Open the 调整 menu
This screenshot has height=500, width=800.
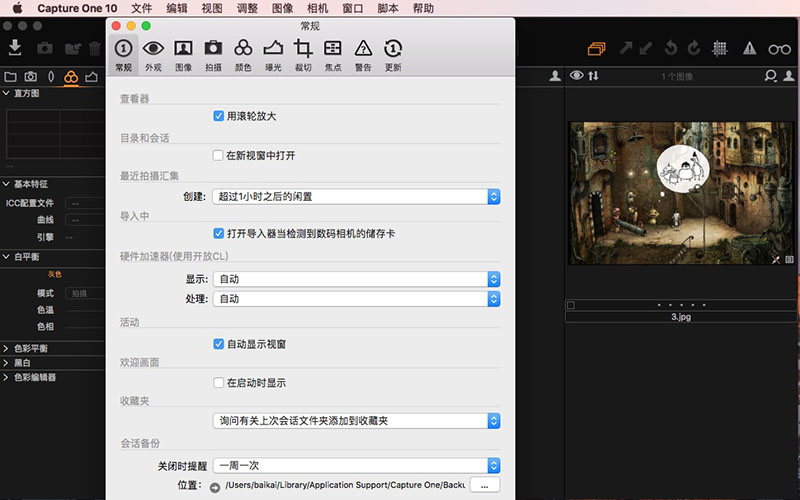[x=247, y=8]
